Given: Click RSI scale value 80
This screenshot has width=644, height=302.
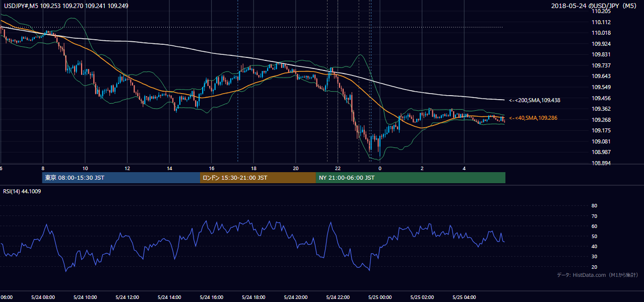Looking at the screenshot, I should [594, 206].
